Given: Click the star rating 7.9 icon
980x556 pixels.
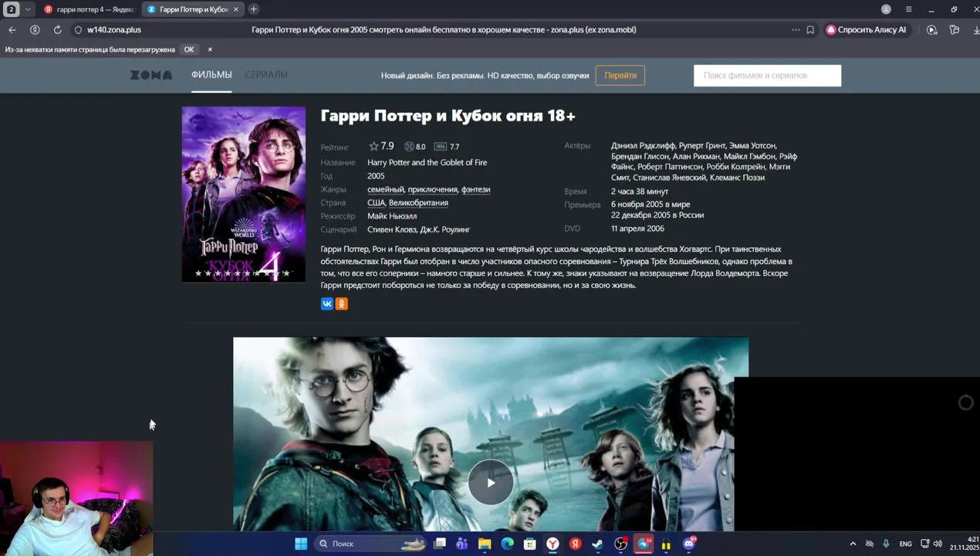Looking at the screenshot, I should [x=373, y=146].
